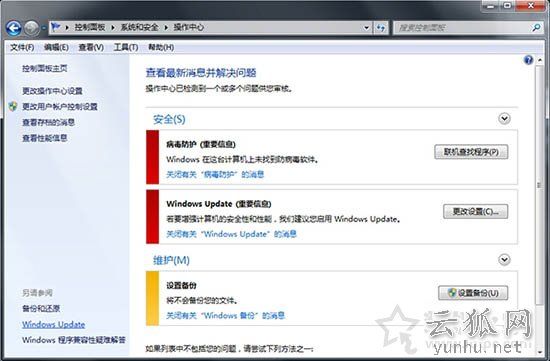This screenshot has height=361, width=550.
Task: Click the vertical scrollbar thumb
Action: [539, 185]
